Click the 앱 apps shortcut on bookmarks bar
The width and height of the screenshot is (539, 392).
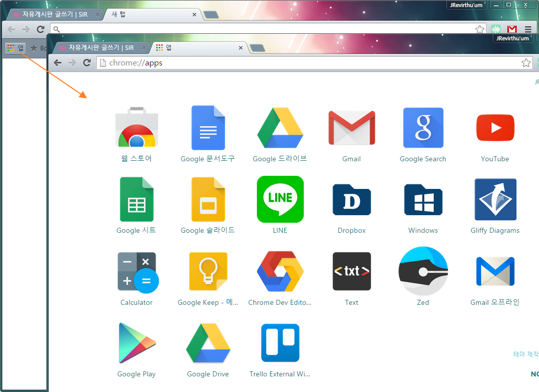[16, 48]
